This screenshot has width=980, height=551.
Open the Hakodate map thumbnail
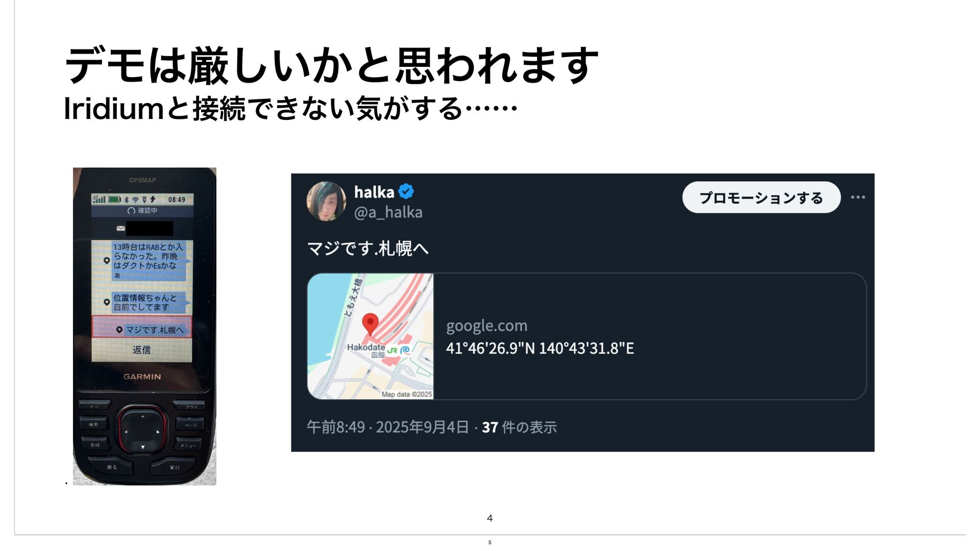point(371,336)
